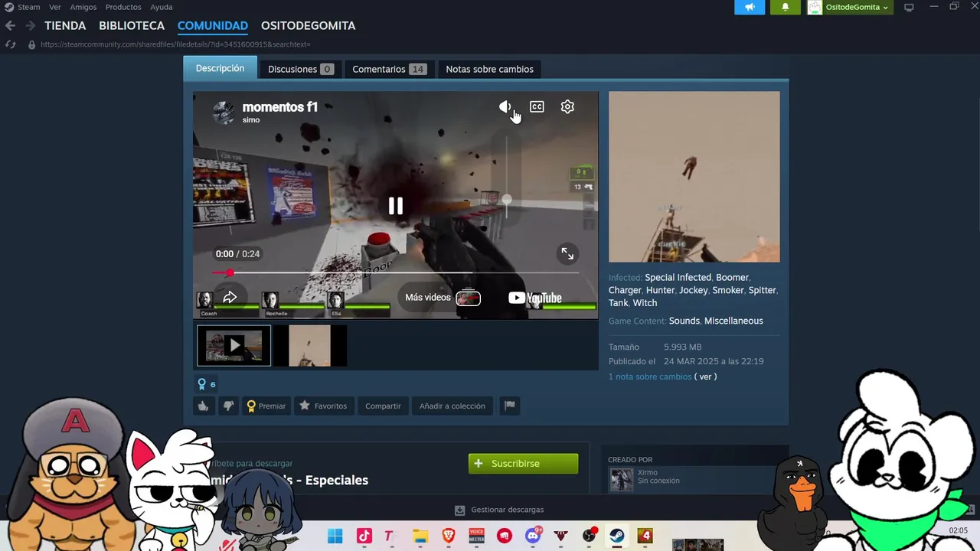Viewport: 980px width, 551px height.
Task: Open creator Xirmo's avatar
Action: tap(622, 479)
